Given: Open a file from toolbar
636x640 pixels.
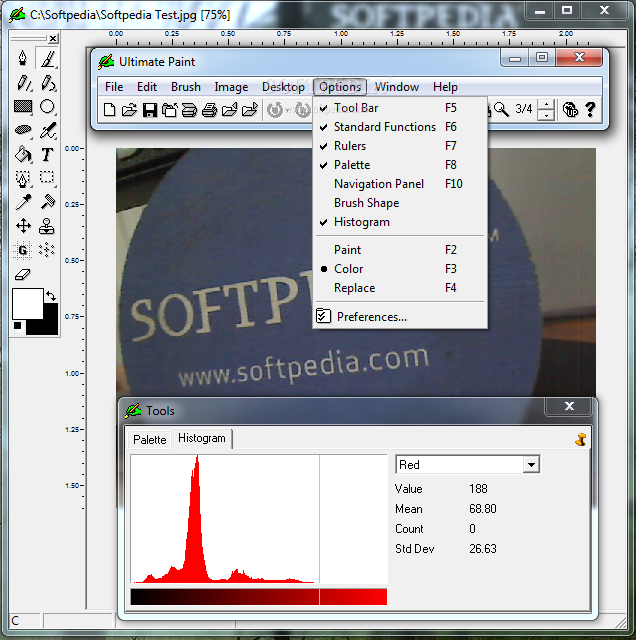Looking at the screenshot, I should pos(129,110).
